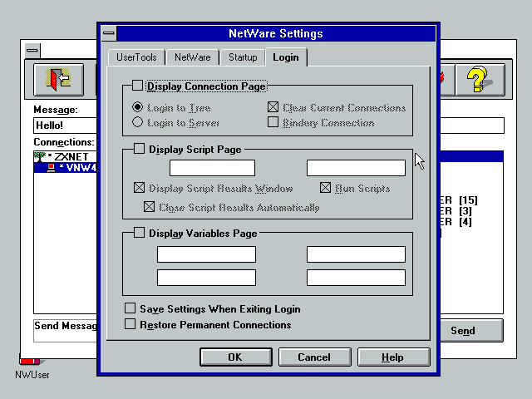The width and height of the screenshot is (532, 399).
Task: Enable Display Variables Page checkbox
Action: coord(139,233)
